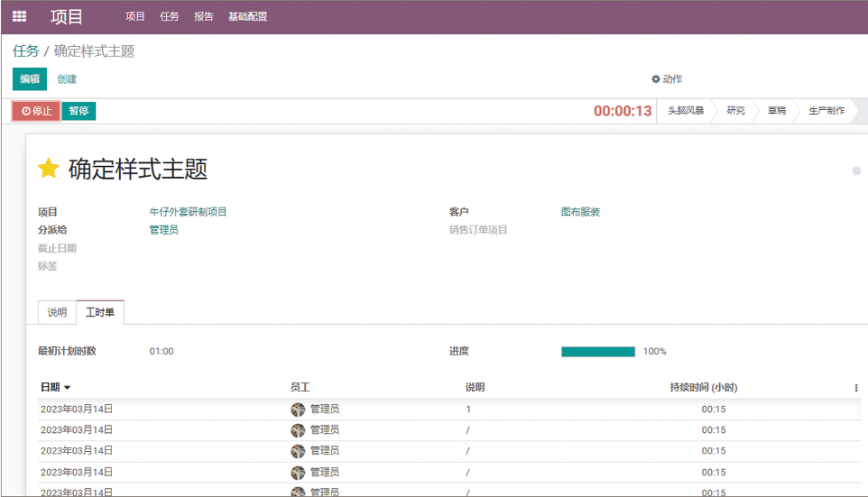868x497 pixels.
Task: Open the 图布服装 customer link
Action: [x=580, y=212]
